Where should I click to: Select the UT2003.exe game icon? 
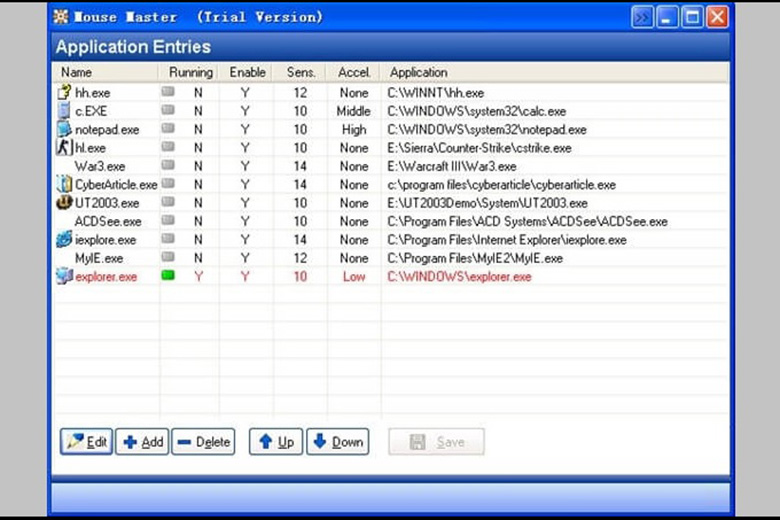click(65, 203)
